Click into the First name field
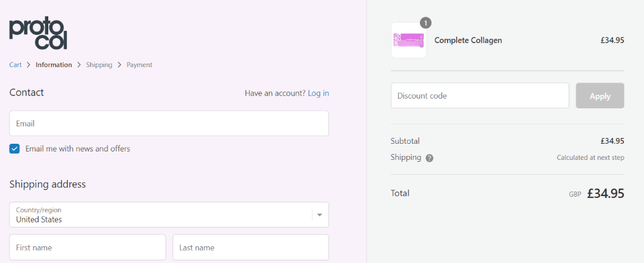The width and height of the screenshot is (644, 263). [x=88, y=248]
